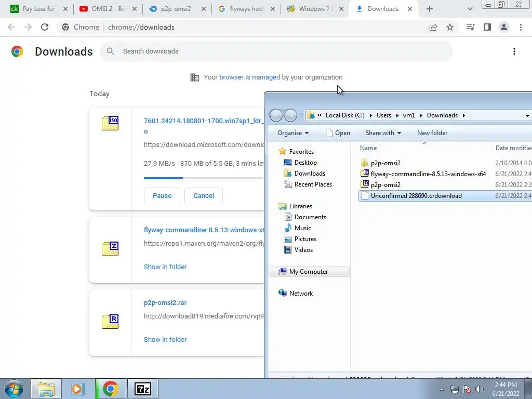The height and width of the screenshot is (399, 532).
Task: Reload the downloads page
Action: pyautogui.click(x=45, y=27)
